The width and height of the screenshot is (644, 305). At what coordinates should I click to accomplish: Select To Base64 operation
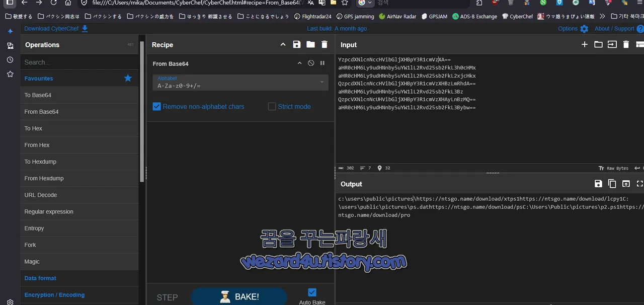79,95
